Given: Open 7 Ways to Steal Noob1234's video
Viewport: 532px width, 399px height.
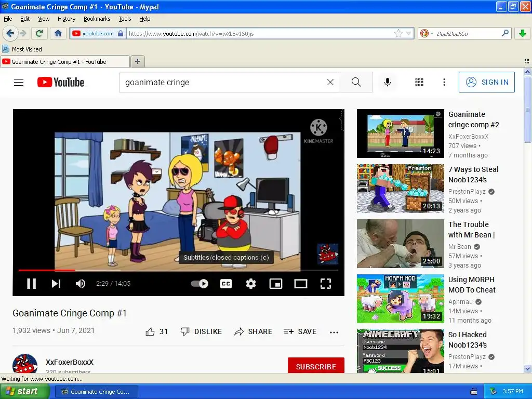Looking at the screenshot, I should [401, 189].
